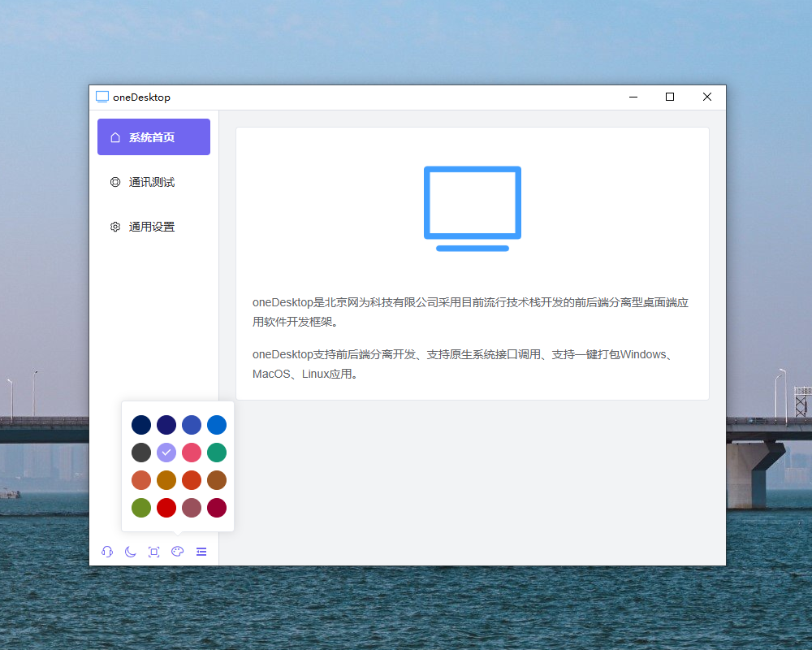The image size is (812, 650).
Task: Select the pink color swatch
Action: (x=192, y=453)
